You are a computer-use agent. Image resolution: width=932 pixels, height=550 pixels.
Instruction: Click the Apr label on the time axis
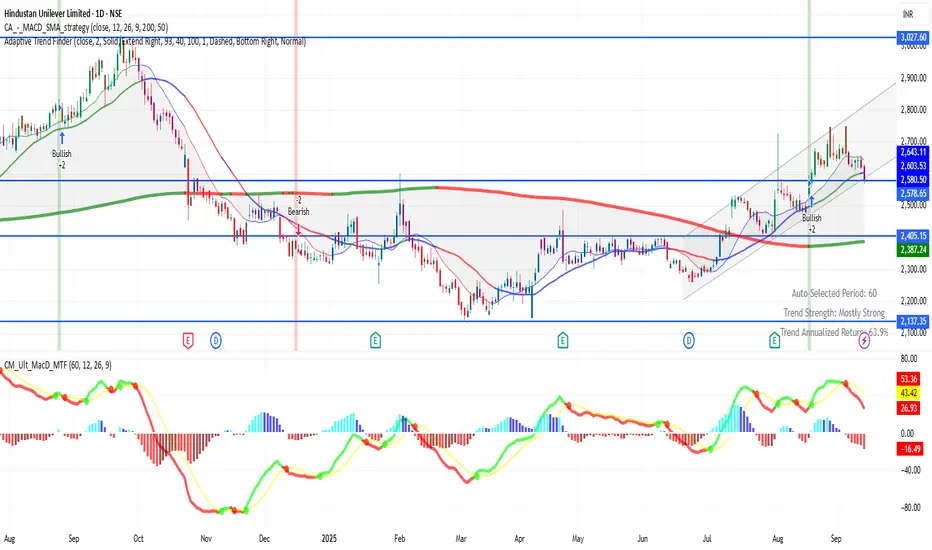pos(519,539)
